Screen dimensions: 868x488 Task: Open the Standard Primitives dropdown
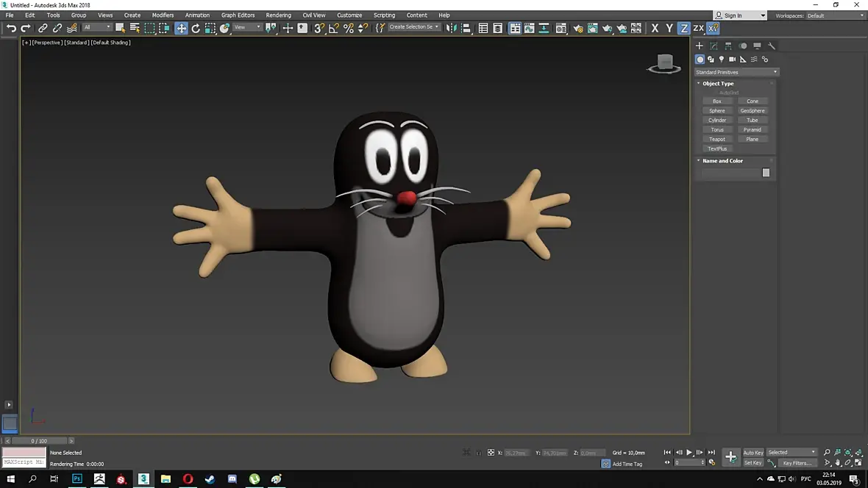point(736,72)
